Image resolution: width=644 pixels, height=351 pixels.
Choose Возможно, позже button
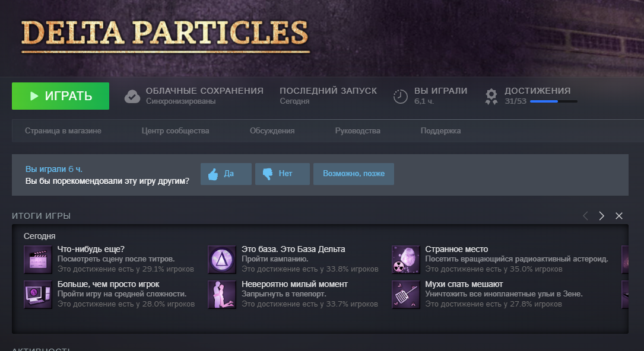tap(354, 174)
